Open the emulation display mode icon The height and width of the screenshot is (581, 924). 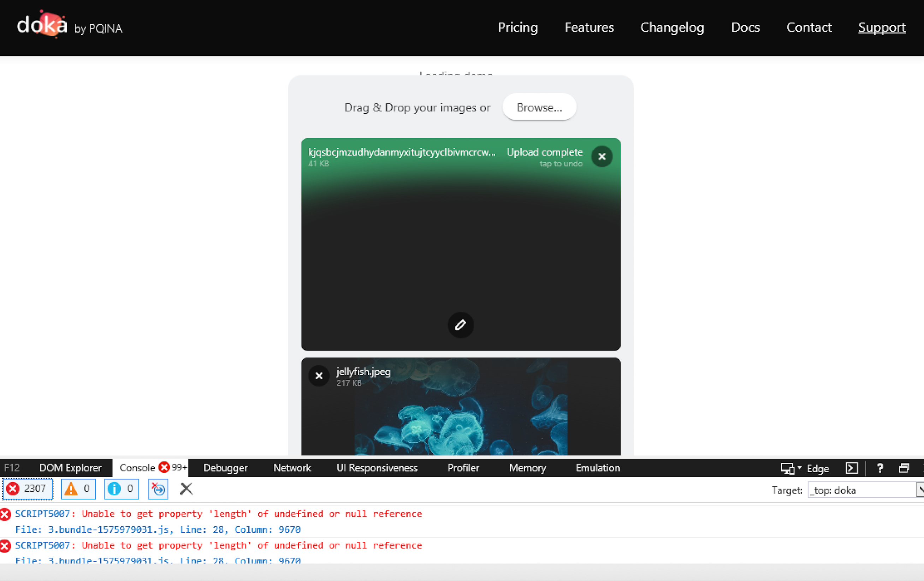click(787, 468)
